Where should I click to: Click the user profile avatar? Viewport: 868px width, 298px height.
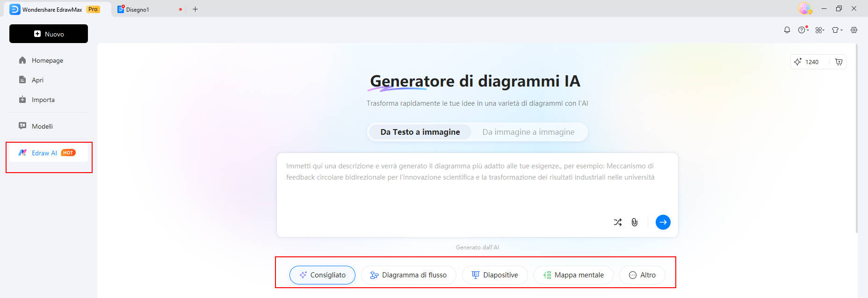coord(804,8)
